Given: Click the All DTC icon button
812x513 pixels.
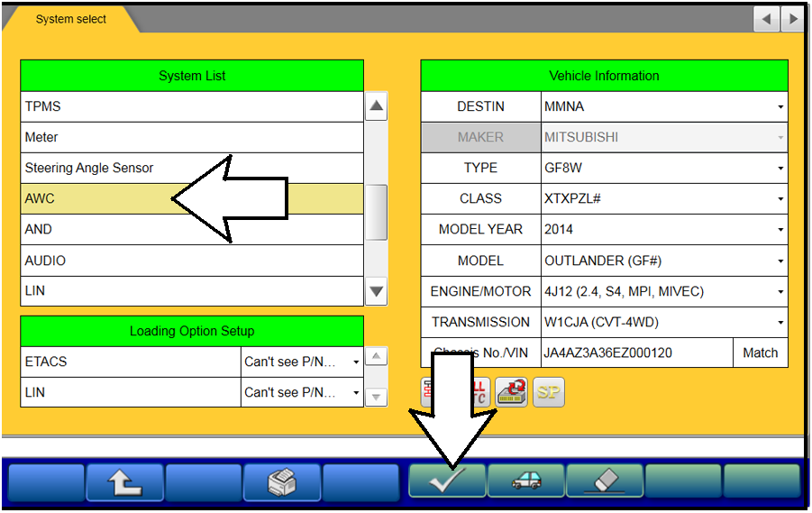Looking at the screenshot, I should point(477,390).
